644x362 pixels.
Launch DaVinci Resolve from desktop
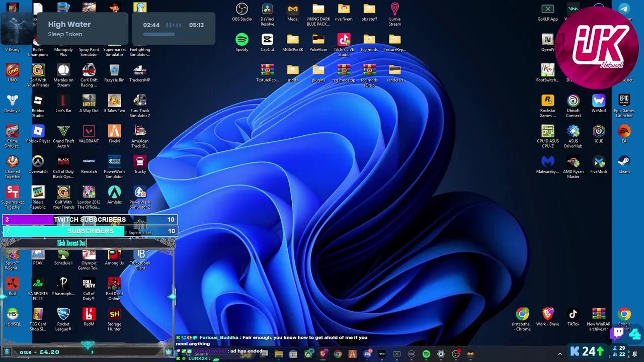[x=267, y=14]
